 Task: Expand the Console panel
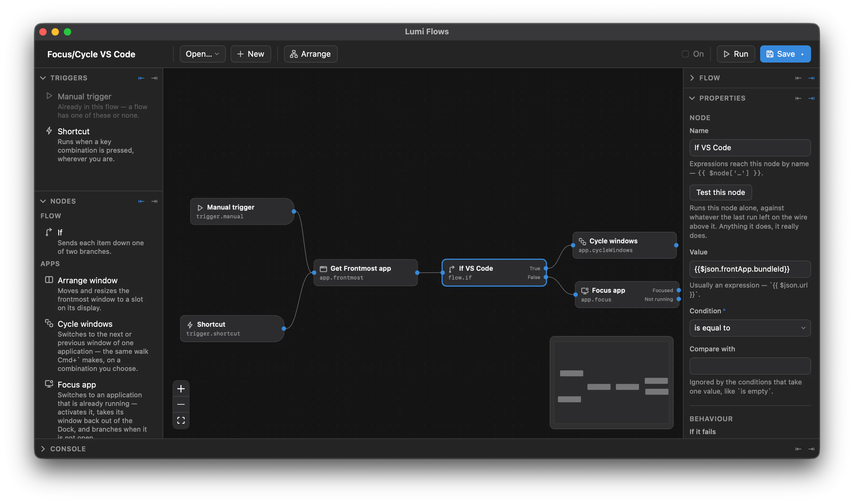pos(43,449)
